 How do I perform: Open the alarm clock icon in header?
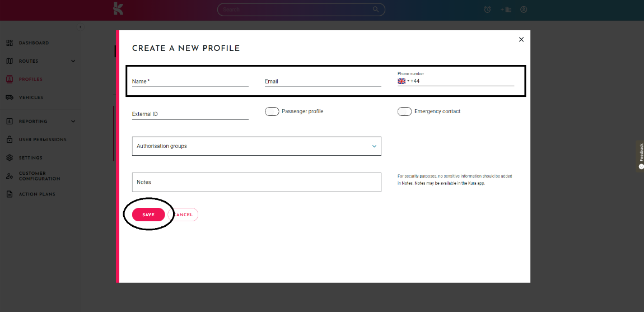(488, 10)
